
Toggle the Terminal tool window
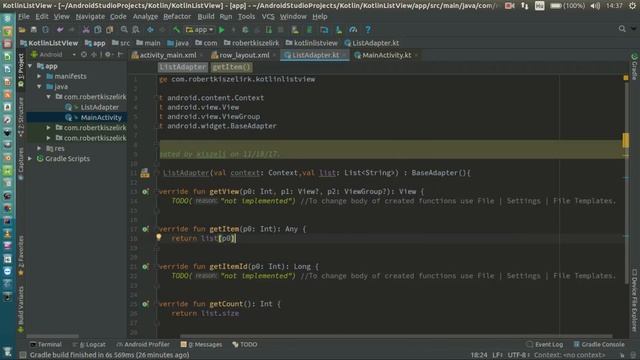click(x=46, y=344)
